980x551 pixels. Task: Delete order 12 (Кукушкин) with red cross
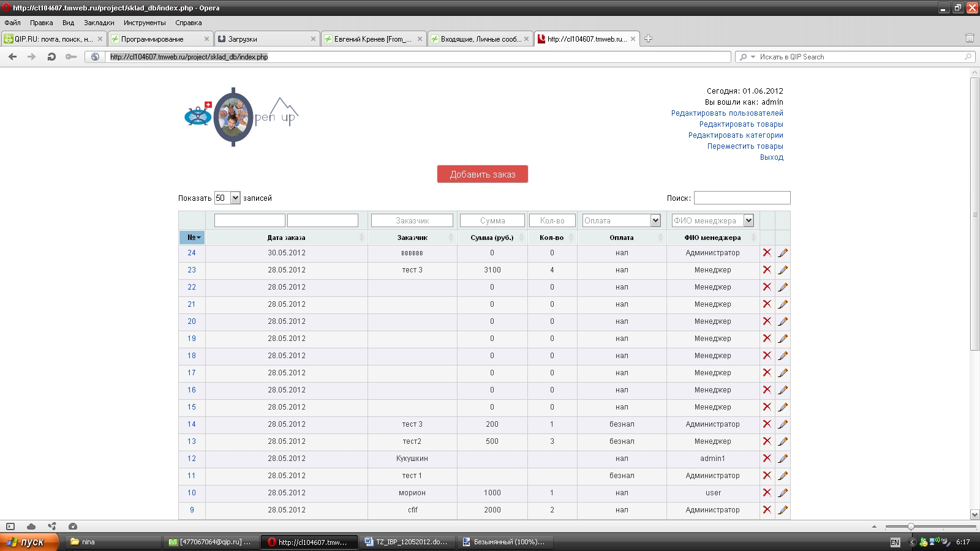click(x=767, y=458)
